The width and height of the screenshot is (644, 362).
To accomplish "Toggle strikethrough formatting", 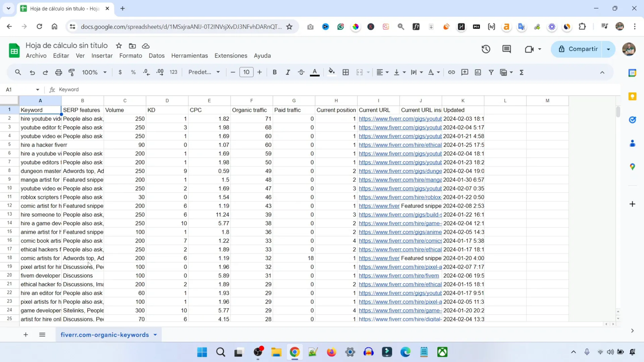I will coord(301,72).
